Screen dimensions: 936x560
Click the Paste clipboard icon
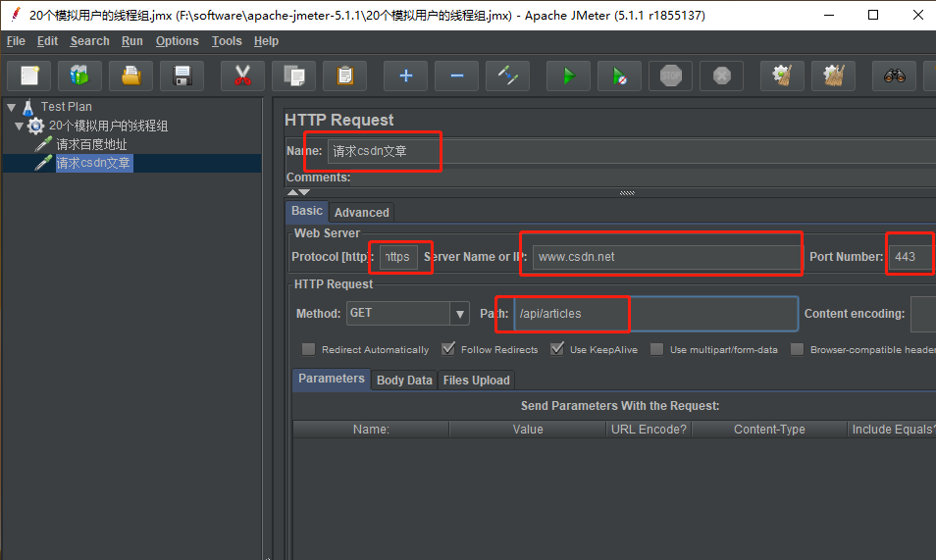click(345, 76)
